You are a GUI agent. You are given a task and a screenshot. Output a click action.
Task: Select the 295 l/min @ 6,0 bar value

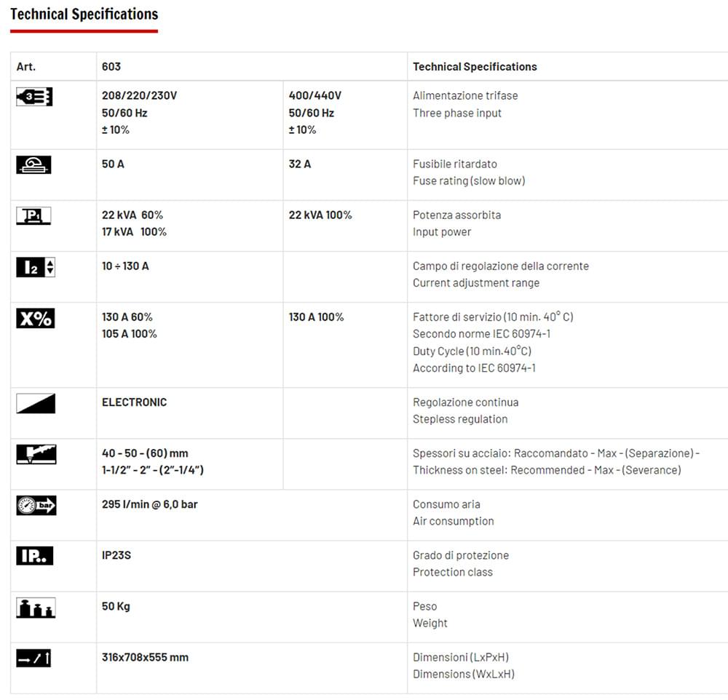pos(150,504)
